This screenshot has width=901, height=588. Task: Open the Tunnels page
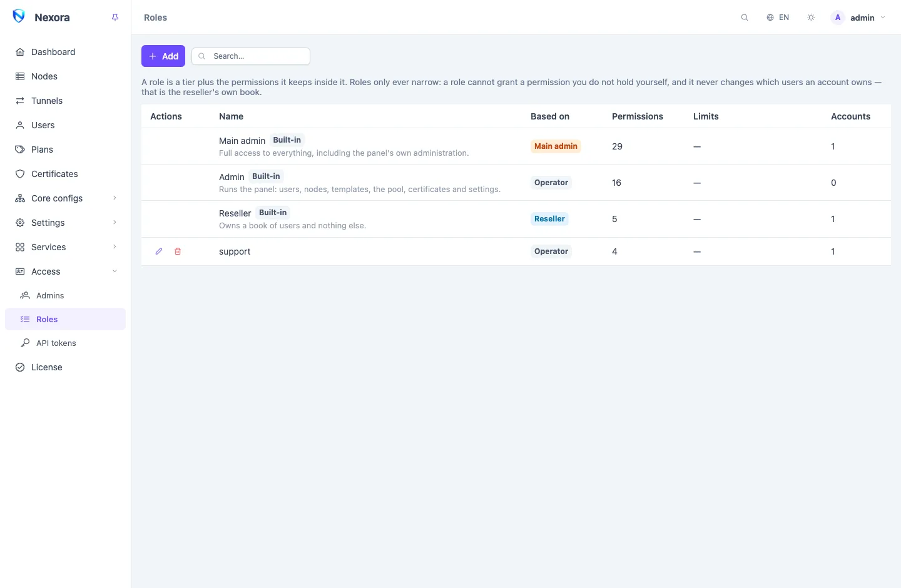(65, 101)
